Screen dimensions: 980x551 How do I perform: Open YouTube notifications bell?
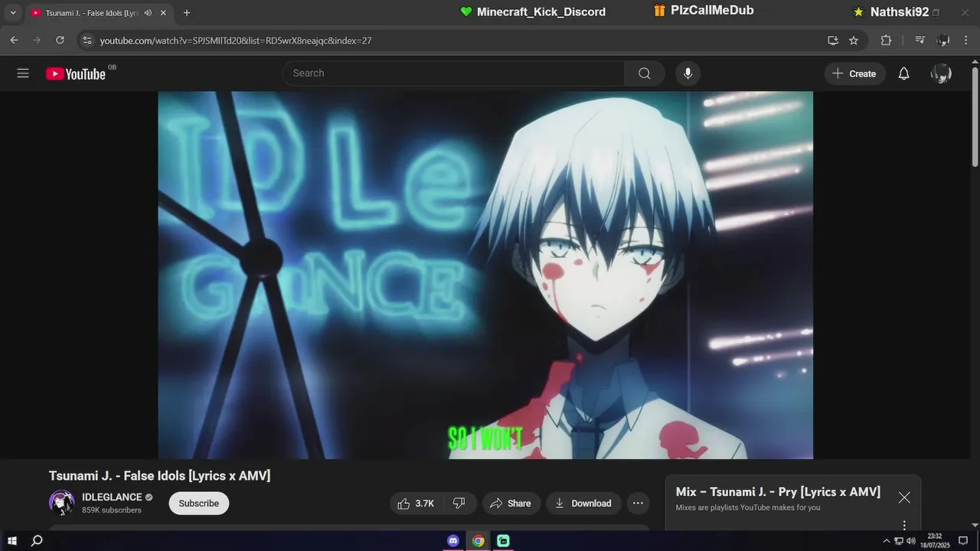[x=904, y=73]
